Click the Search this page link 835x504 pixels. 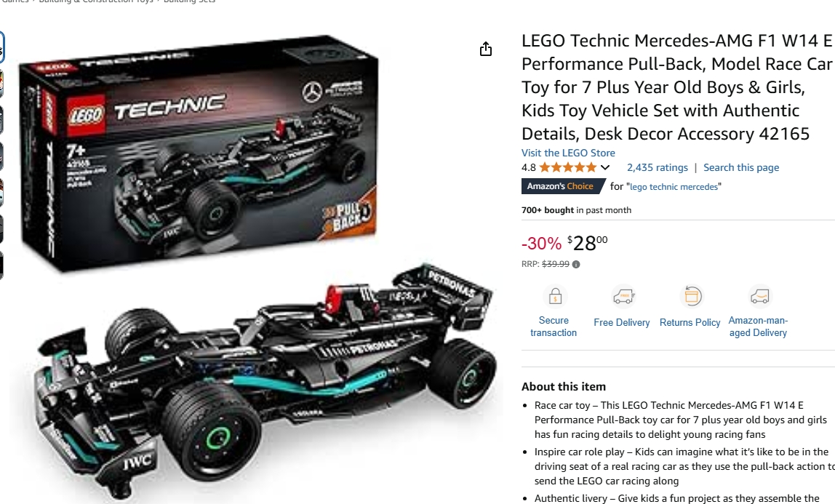click(740, 168)
